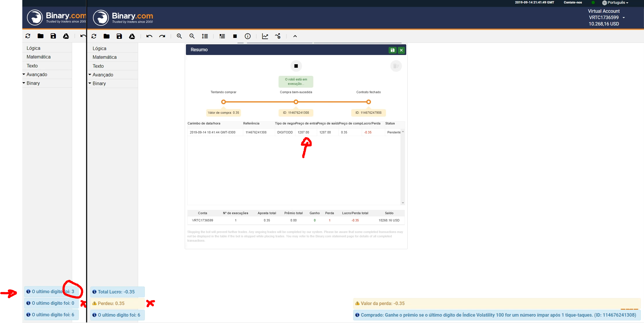Zoom out with the magnifier minus icon
This screenshot has width=644, height=323.
click(192, 36)
